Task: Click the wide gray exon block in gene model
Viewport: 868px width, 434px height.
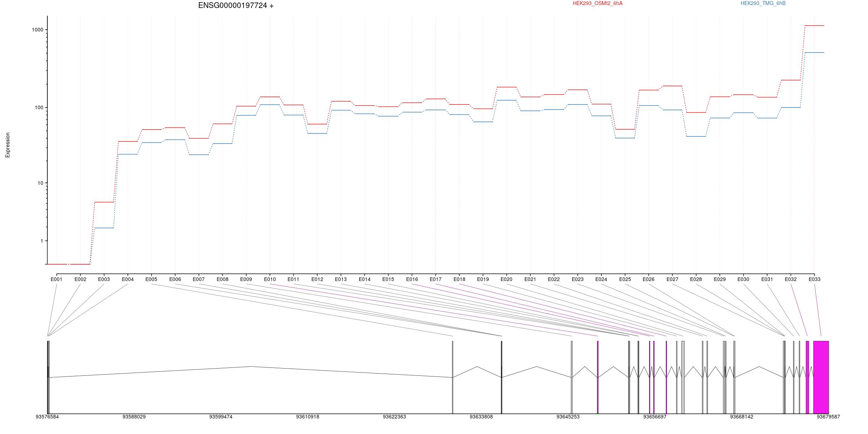Action: click(x=683, y=377)
